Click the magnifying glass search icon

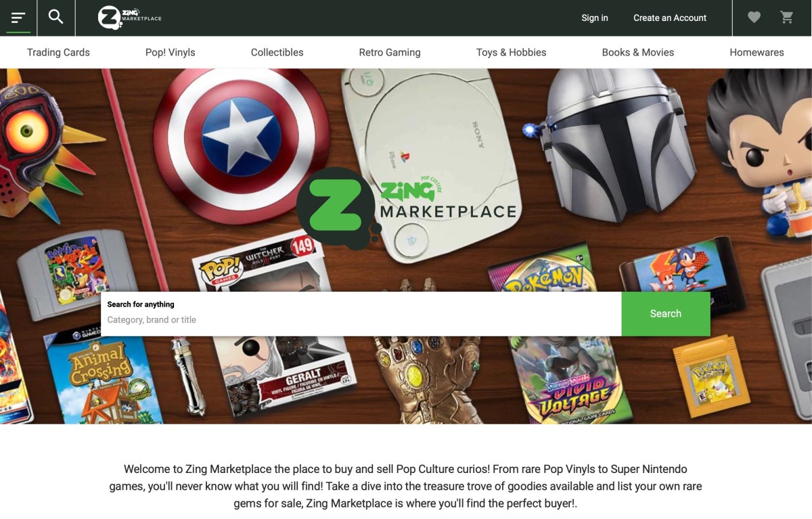point(56,17)
